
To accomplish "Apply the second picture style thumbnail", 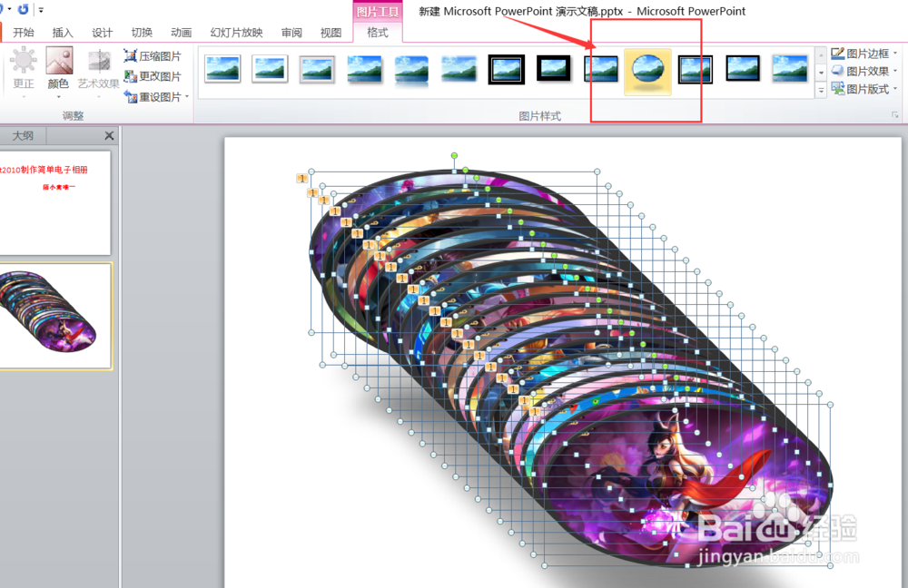I will [x=270, y=70].
